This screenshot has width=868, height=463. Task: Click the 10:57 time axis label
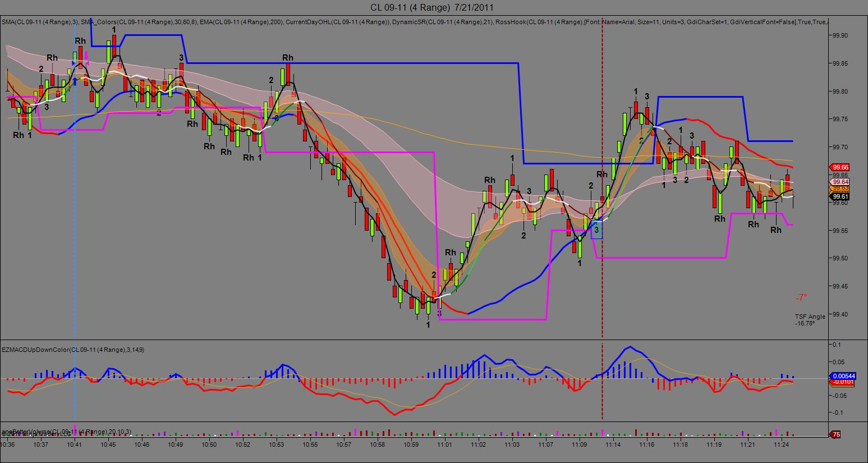[x=344, y=444]
